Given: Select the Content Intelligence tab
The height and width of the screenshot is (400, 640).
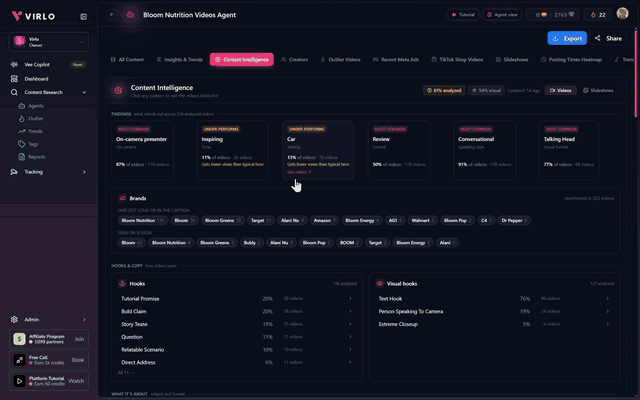Looking at the screenshot, I should point(242,60).
